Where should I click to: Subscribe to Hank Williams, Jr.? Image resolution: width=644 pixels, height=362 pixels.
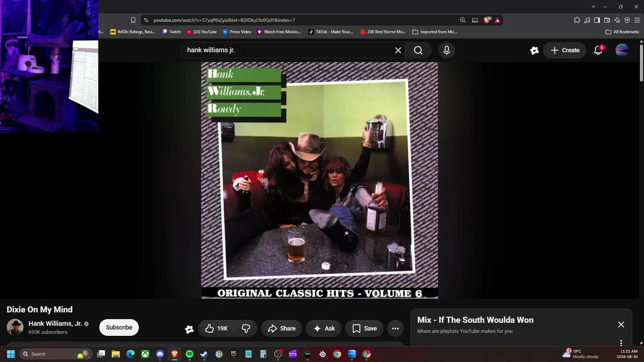(119, 327)
